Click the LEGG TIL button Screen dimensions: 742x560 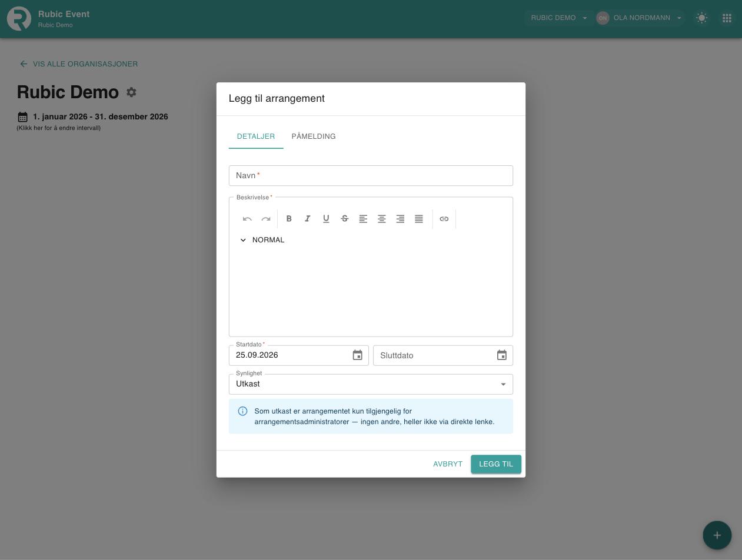[496, 464]
